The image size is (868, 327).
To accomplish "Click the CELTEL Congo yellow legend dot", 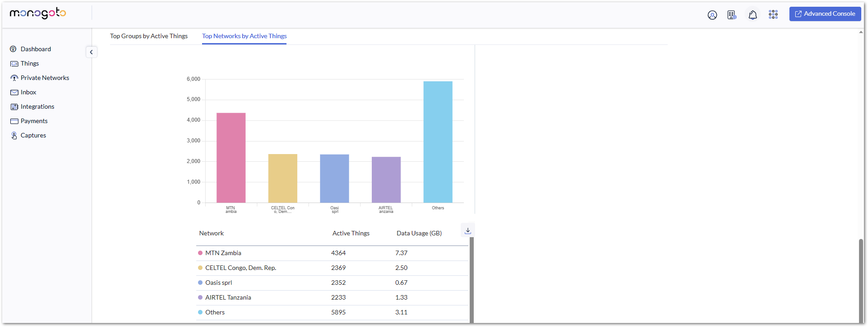I will tap(200, 268).
